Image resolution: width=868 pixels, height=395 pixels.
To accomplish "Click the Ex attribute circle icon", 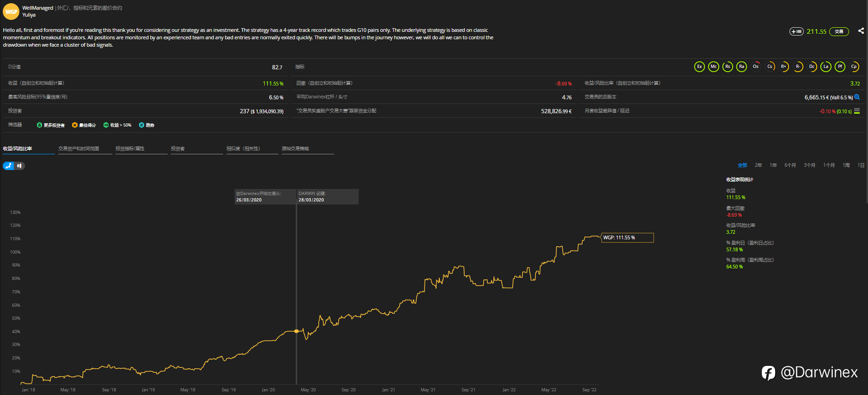I will 699,67.
